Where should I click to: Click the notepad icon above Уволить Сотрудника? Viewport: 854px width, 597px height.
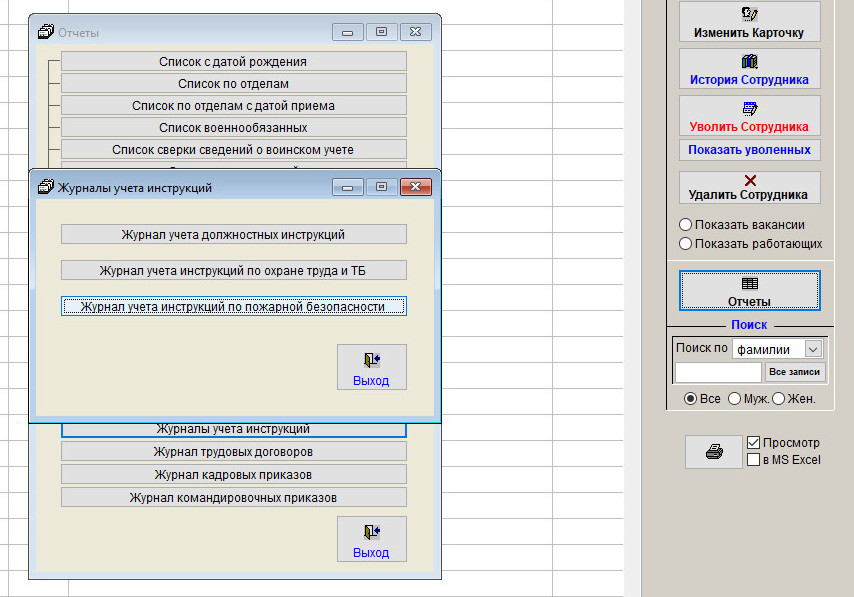749,108
